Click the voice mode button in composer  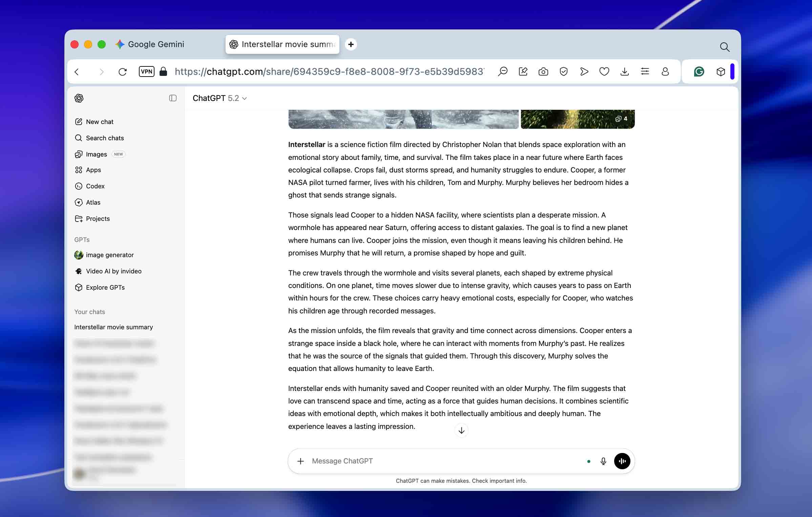pyautogui.click(x=622, y=461)
